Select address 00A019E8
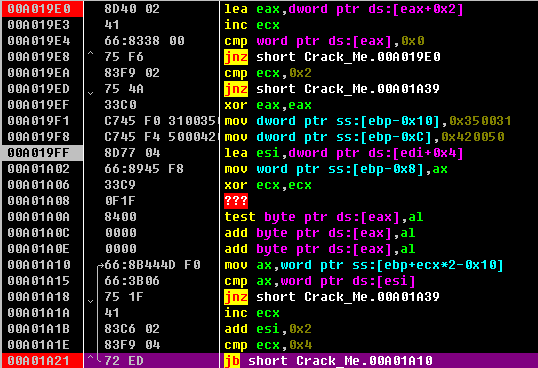Viewport: 538px width, 368px height. point(39,57)
